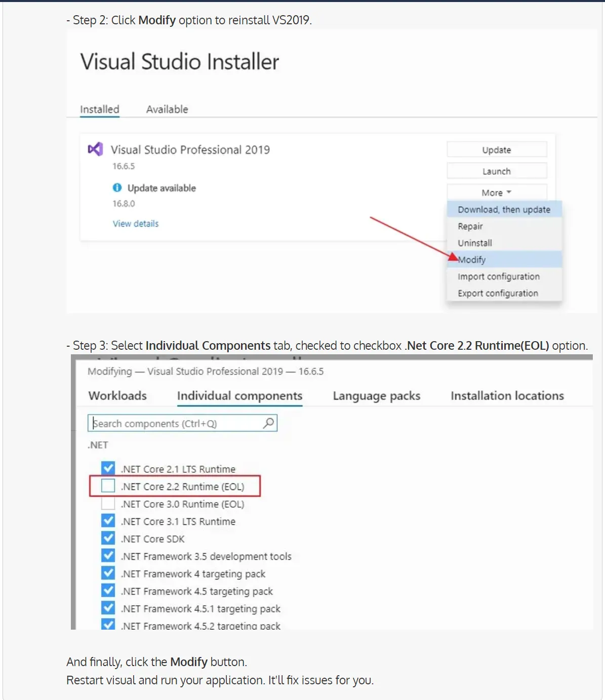The image size is (605, 700).
Task: Focus the Search components field
Action: pyautogui.click(x=182, y=423)
